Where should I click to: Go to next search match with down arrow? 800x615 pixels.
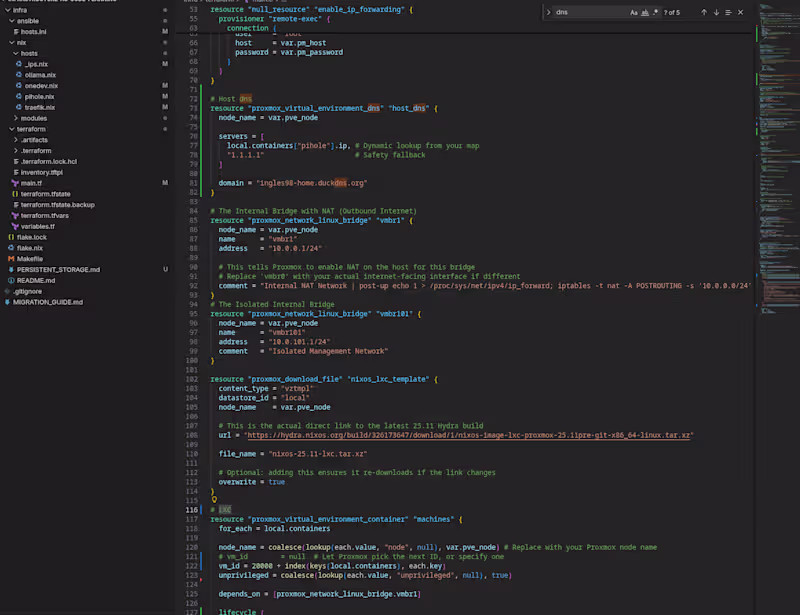(716, 12)
